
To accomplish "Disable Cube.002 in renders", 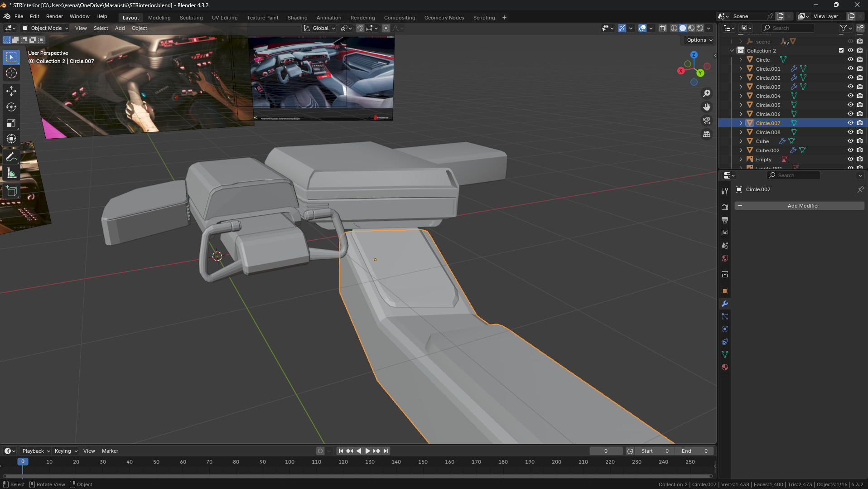I will click(859, 150).
